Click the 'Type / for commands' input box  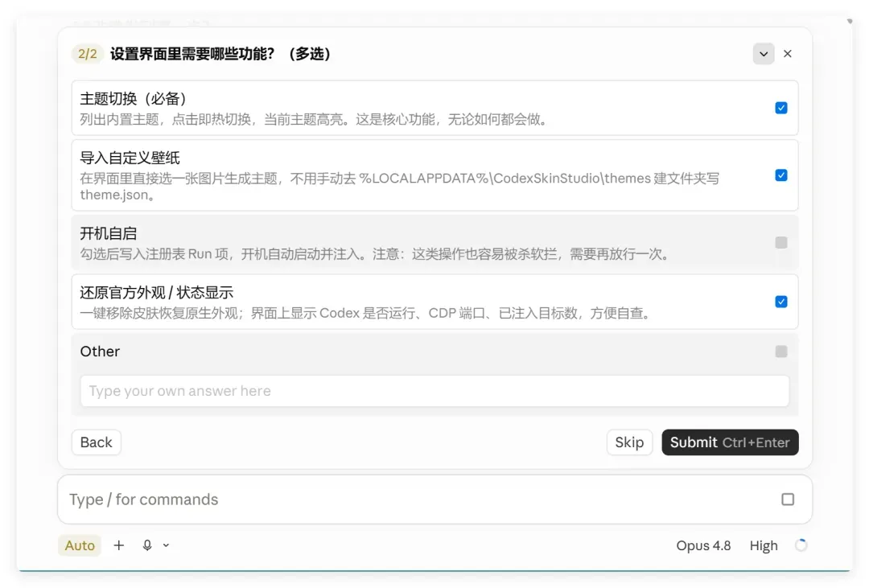tap(421, 500)
